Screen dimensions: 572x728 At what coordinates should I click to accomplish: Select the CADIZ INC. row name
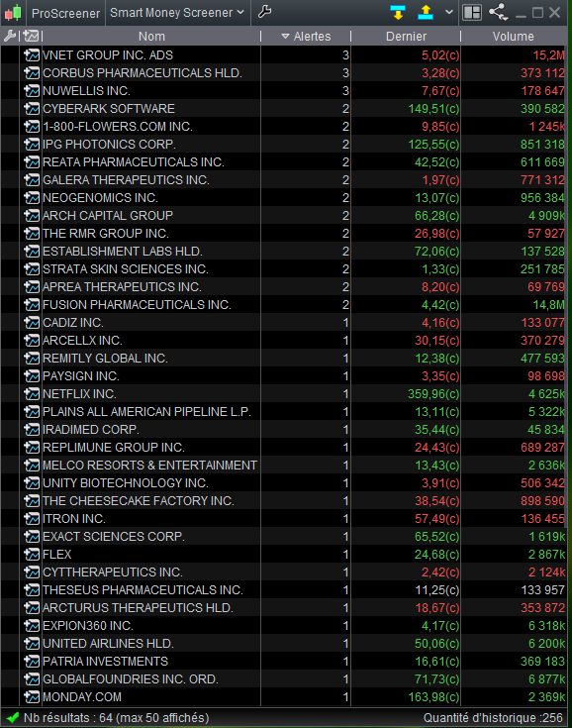[73, 323]
